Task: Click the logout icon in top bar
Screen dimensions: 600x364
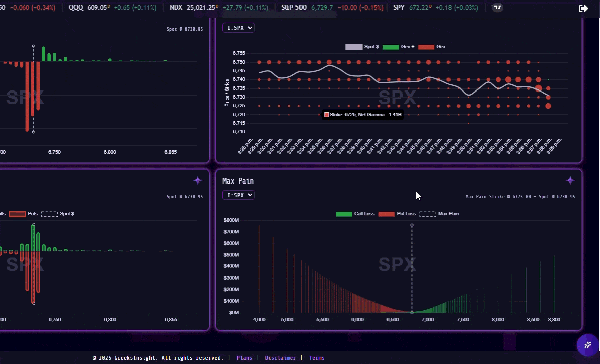Action: tap(583, 8)
